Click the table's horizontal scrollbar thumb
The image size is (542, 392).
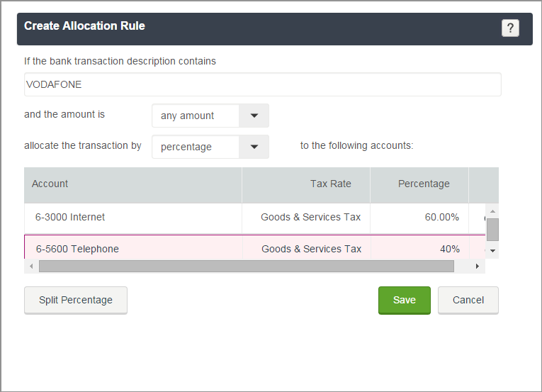click(247, 266)
